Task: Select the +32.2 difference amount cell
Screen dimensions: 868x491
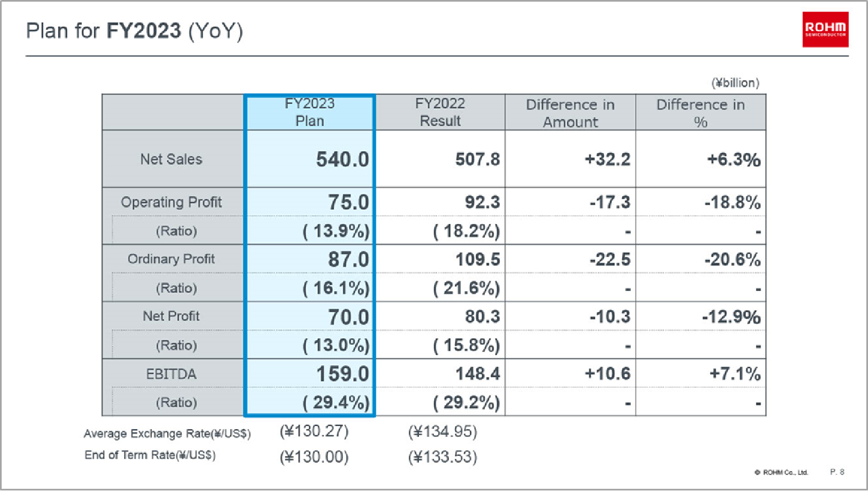Action: click(607, 159)
